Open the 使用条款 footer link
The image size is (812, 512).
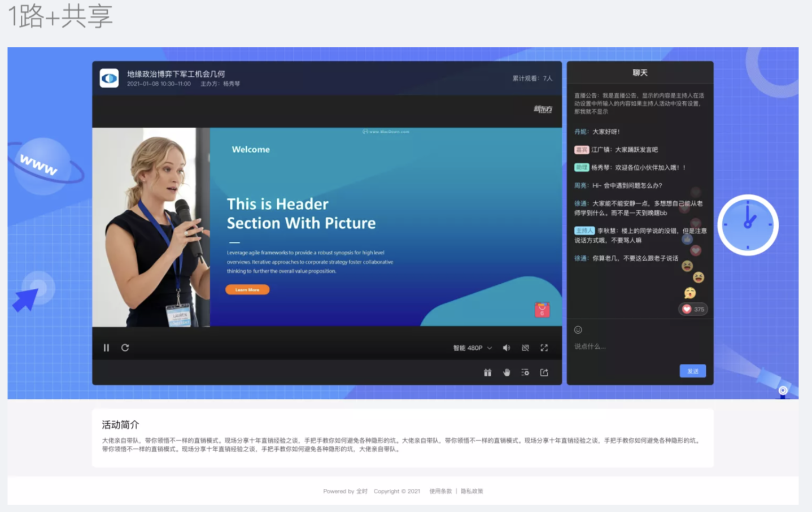click(440, 491)
